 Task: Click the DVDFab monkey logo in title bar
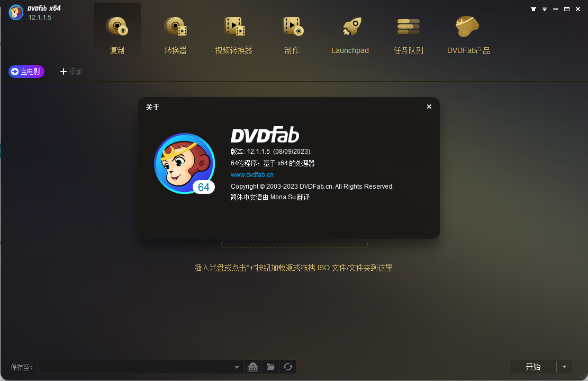pyautogui.click(x=16, y=12)
